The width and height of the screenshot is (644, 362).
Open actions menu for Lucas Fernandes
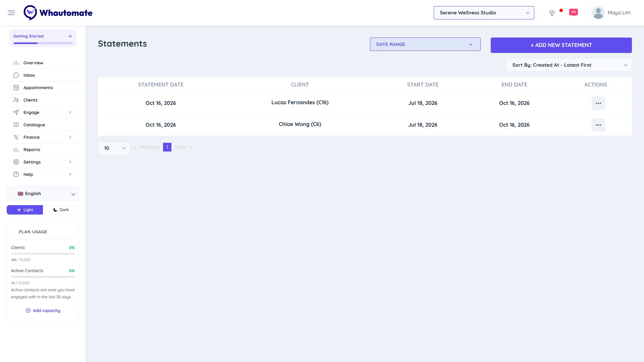pyautogui.click(x=598, y=103)
